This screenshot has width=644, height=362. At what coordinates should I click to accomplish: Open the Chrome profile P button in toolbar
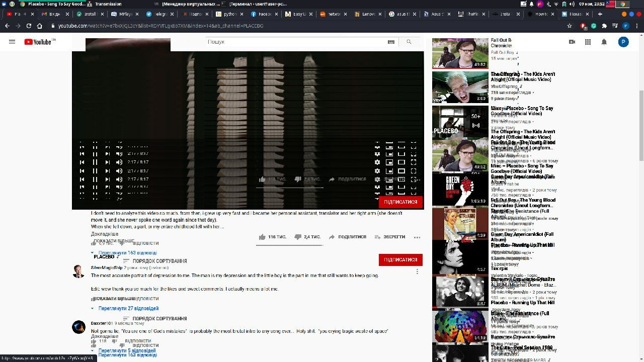[626, 26]
